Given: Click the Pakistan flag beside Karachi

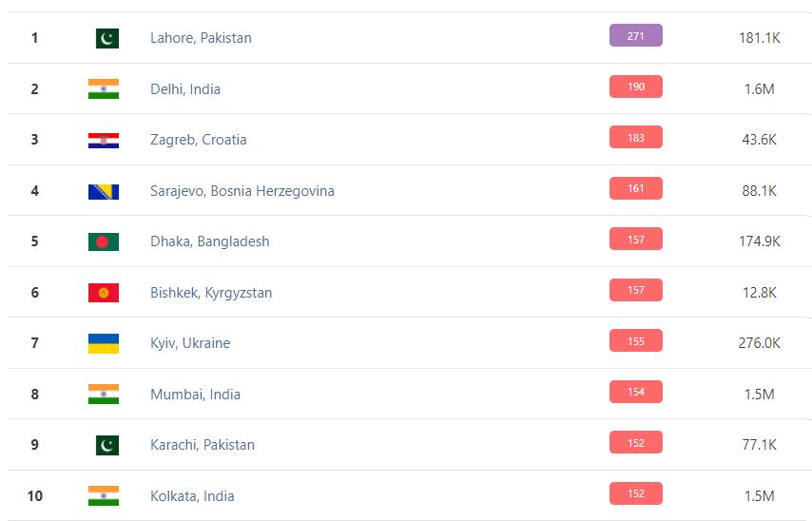Looking at the screenshot, I should tap(107, 445).
